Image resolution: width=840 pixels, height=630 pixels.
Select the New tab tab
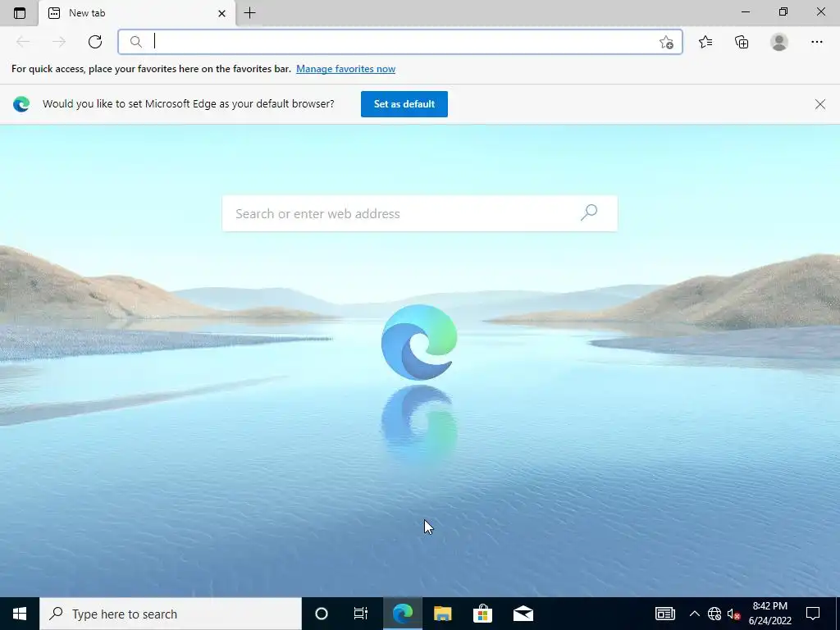(137, 13)
